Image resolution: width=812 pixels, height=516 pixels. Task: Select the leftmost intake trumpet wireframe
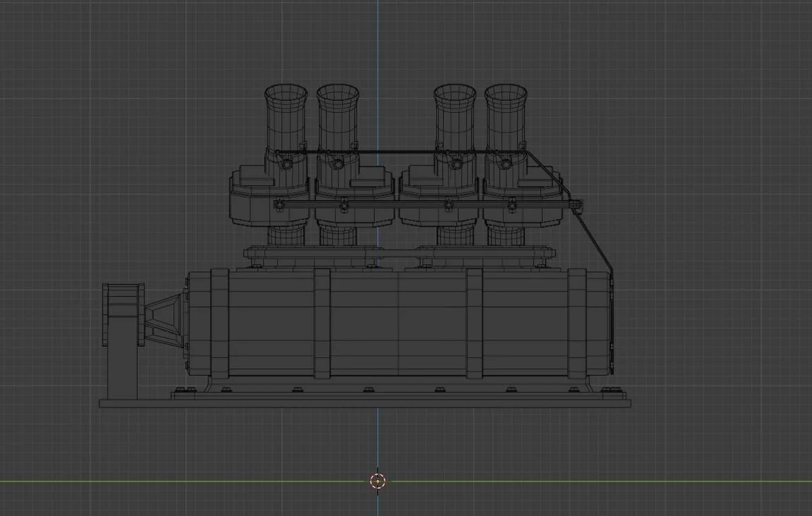286,118
